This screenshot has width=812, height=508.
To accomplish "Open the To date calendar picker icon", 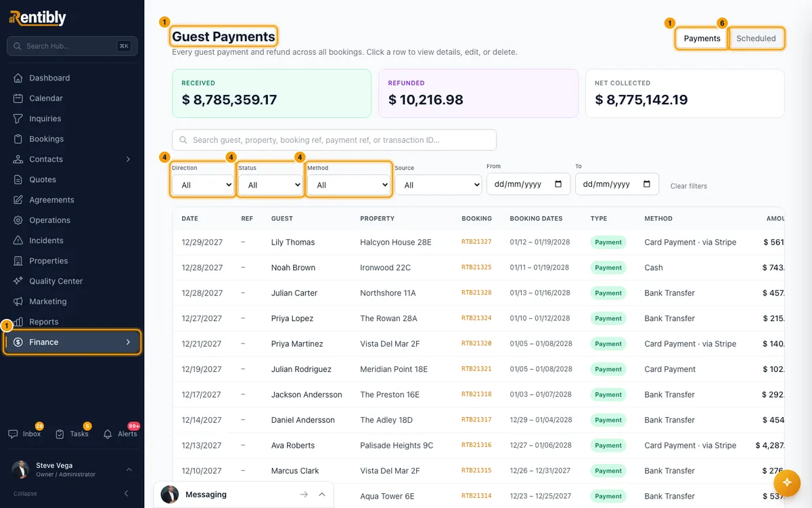I will [646, 184].
